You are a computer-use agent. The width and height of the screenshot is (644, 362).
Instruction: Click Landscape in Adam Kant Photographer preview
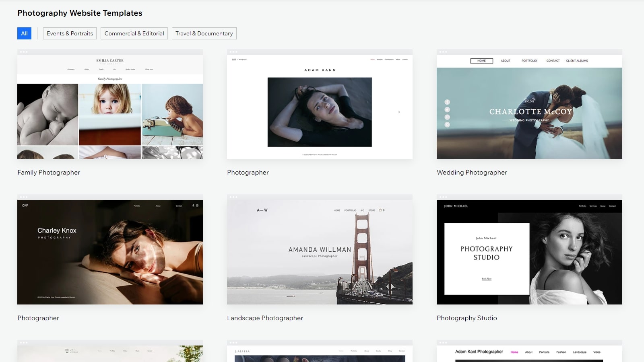tap(579, 352)
